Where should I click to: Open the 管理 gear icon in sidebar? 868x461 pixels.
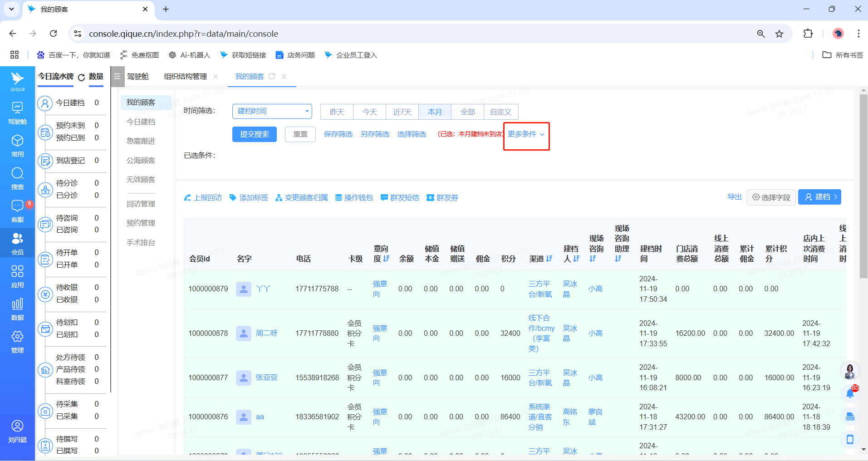click(17, 337)
